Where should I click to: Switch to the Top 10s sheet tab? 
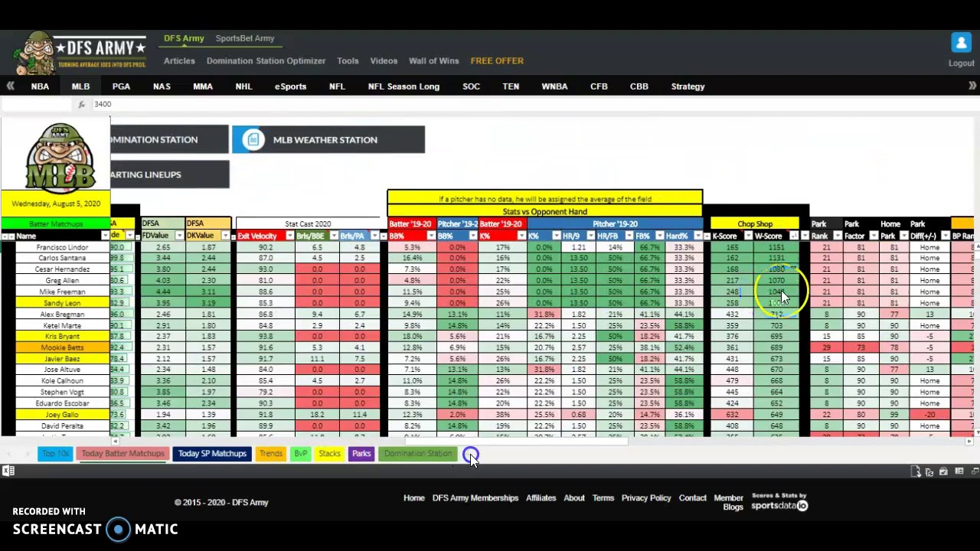click(x=55, y=454)
